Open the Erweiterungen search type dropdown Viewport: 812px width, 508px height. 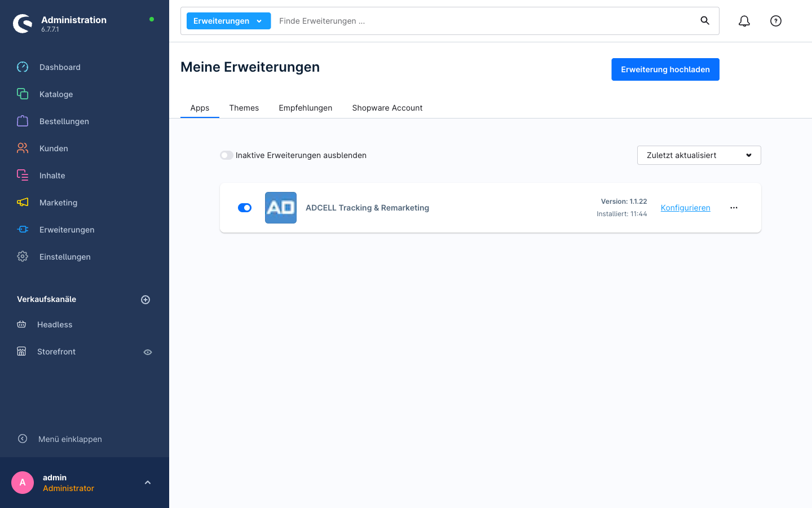click(x=228, y=21)
